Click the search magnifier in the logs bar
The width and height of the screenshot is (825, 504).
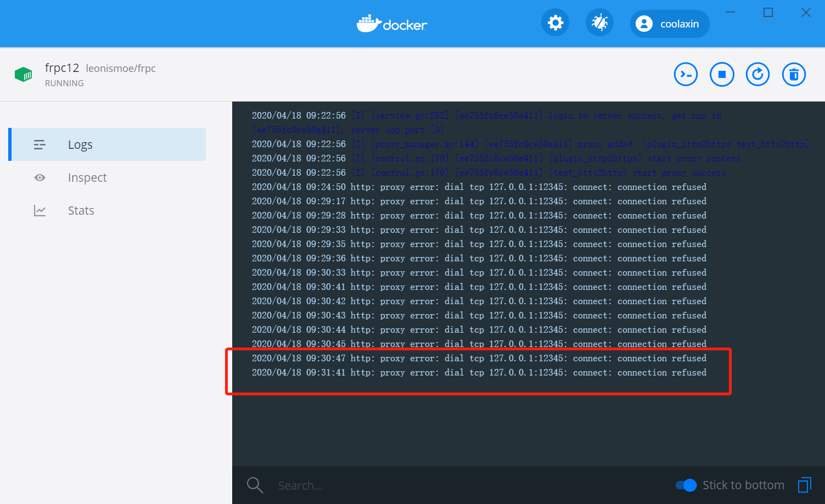(x=255, y=485)
